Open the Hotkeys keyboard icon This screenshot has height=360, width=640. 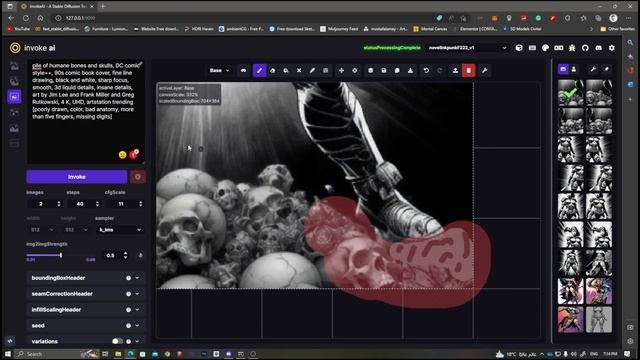pyautogui.click(x=532, y=48)
